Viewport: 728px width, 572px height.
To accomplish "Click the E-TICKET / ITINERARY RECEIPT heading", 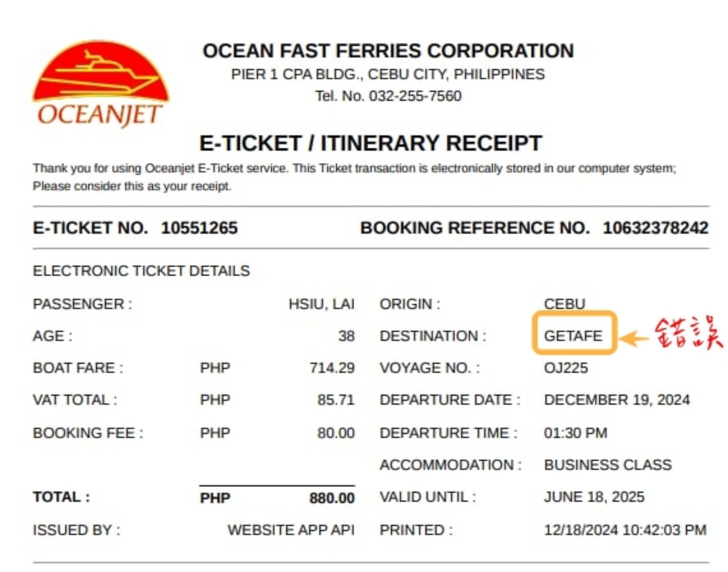I will click(371, 143).
